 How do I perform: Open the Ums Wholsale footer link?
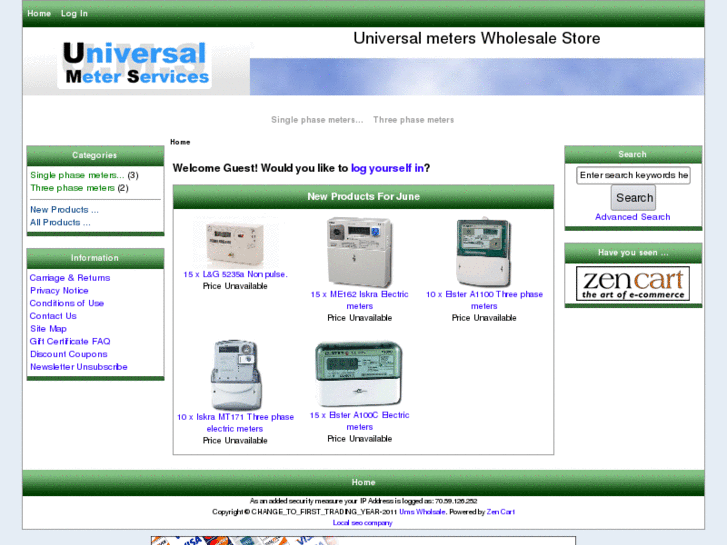coord(422,512)
